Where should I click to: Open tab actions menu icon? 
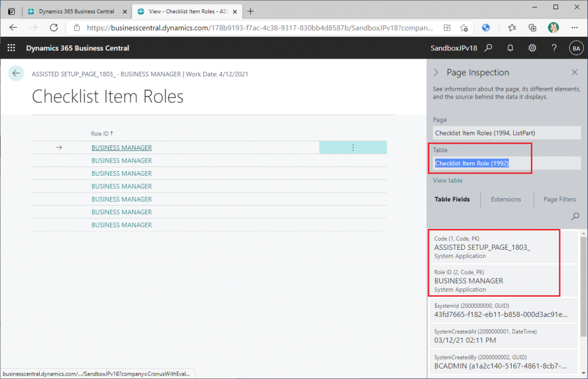point(11,11)
